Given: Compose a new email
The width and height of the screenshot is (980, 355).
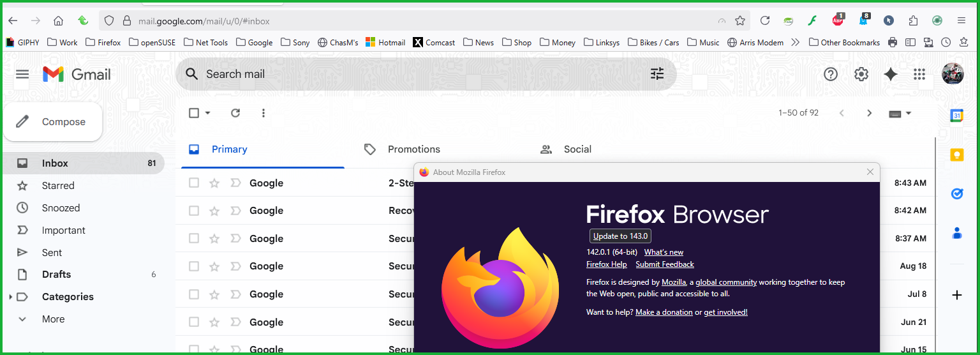Looking at the screenshot, I should click(53, 122).
